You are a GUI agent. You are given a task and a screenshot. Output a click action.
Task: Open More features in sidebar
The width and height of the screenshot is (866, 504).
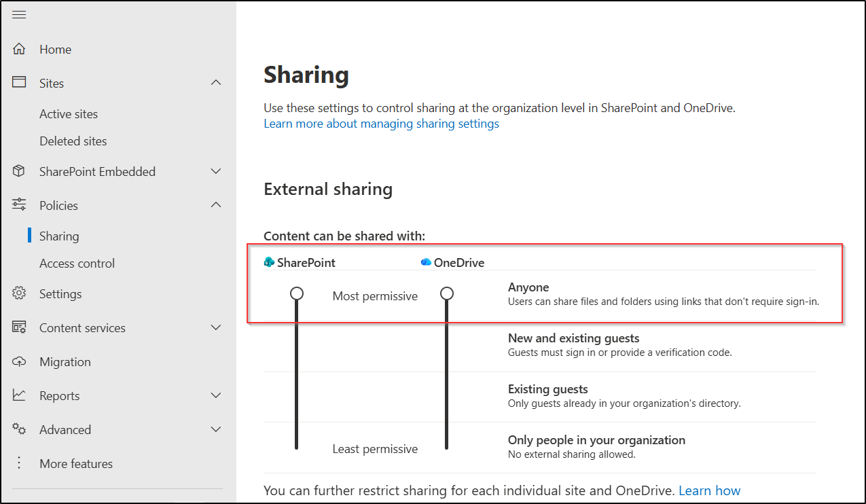click(x=76, y=463)
